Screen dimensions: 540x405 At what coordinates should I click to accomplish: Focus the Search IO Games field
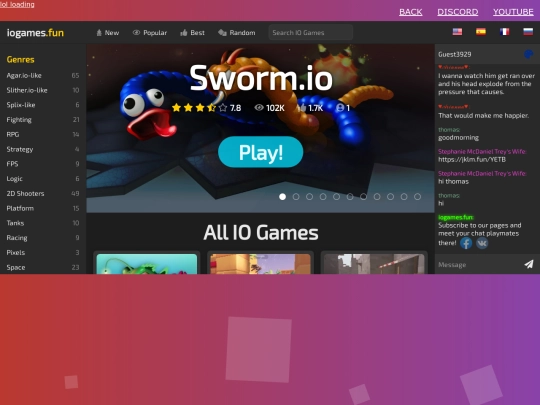(x=311, y=32)
